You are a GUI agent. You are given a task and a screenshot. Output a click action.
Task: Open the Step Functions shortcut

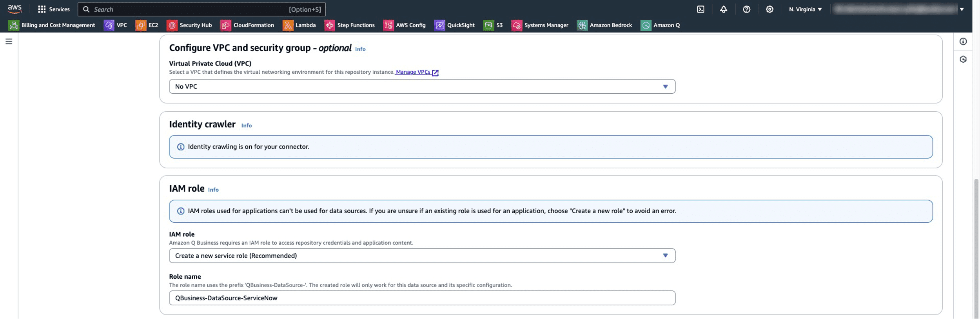coord(349,25)
